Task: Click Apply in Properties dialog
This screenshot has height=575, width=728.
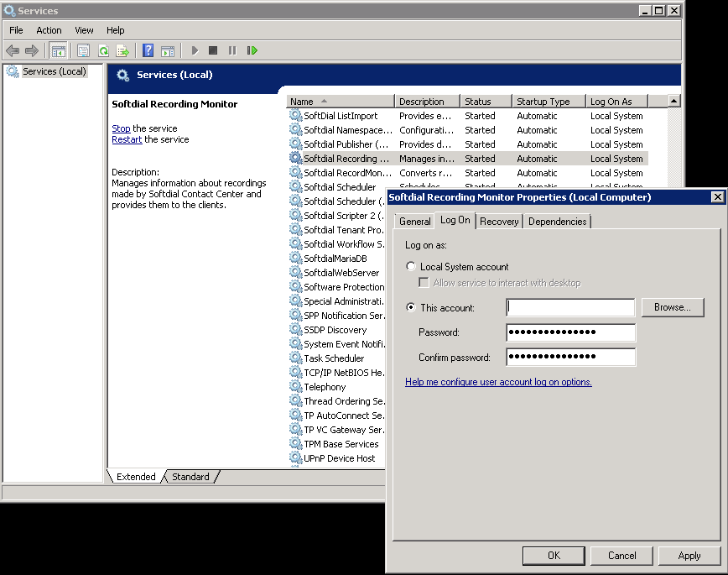Action: tap(689, 556)
